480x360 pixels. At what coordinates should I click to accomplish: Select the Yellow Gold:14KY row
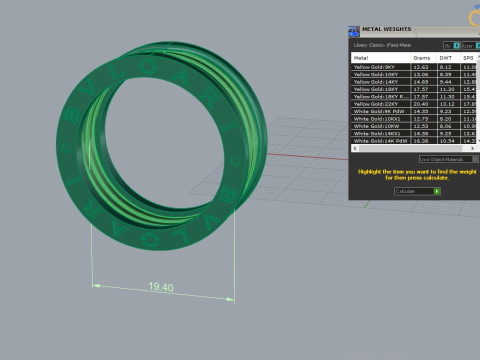pos(414,82)
